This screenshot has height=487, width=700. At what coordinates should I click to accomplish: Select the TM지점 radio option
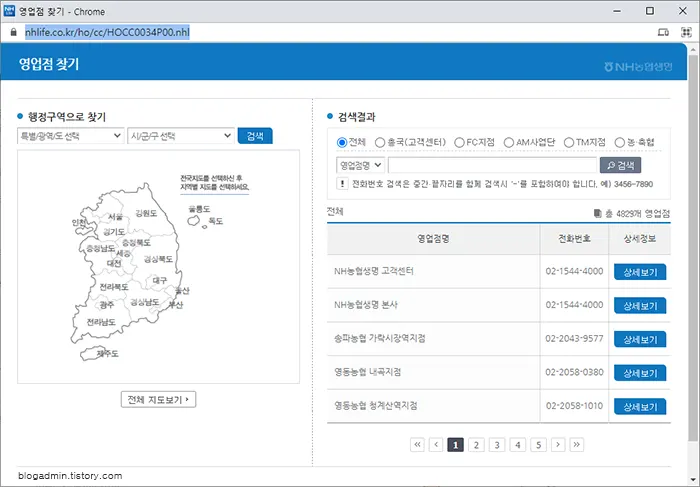(x=569, y=142)
